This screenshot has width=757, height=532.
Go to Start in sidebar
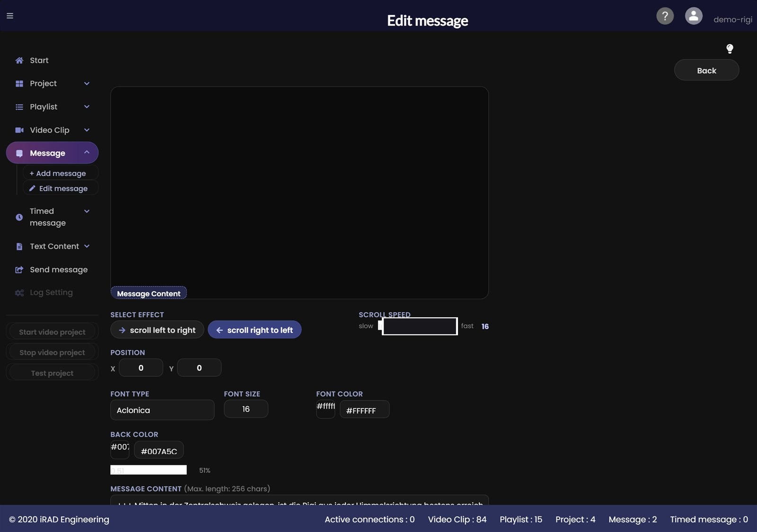(39, 61)
